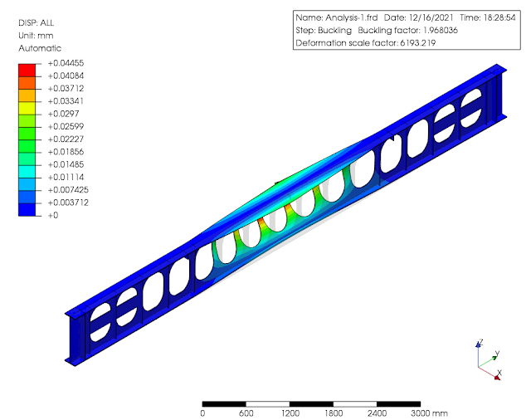
Task: Select legend value +0.03712
Action: tap(66, 89)
